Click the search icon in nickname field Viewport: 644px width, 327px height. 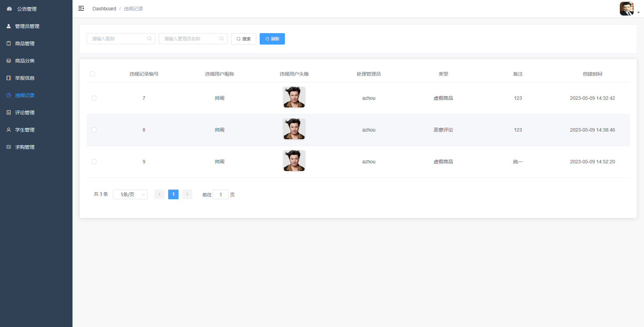point(149,39)
